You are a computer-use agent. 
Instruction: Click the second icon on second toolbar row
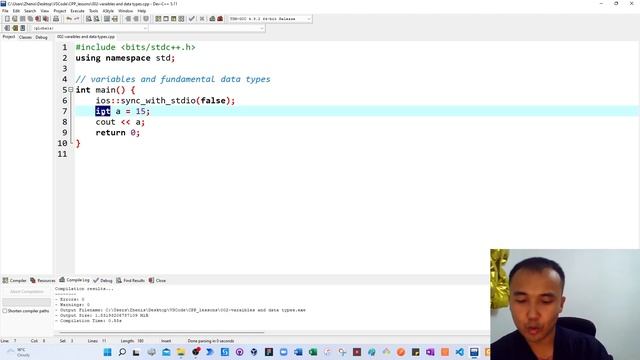pyautogui.click(x=15, y=28)
